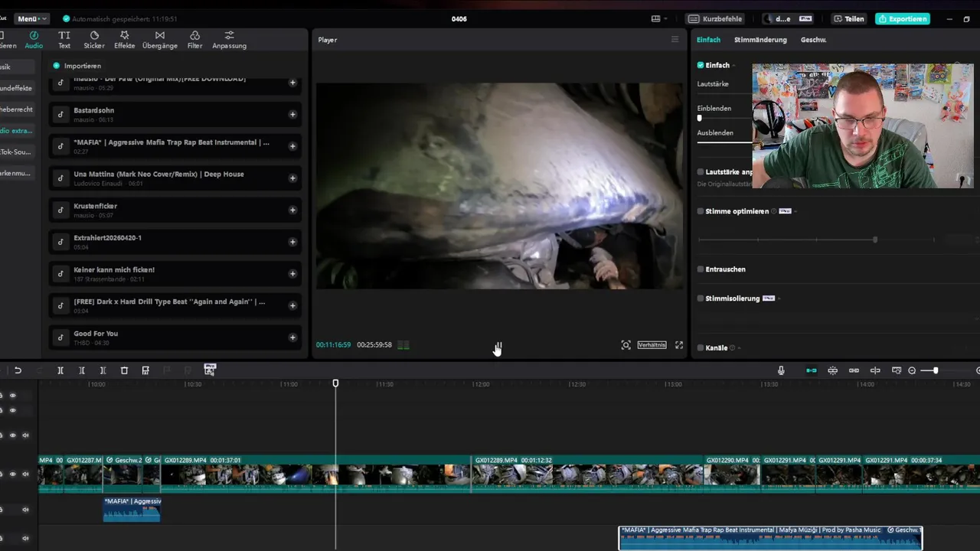The width and height of the screenshot is (980, 551).
Task: Switch to the Einfach tab
Action: coord(708,40)
